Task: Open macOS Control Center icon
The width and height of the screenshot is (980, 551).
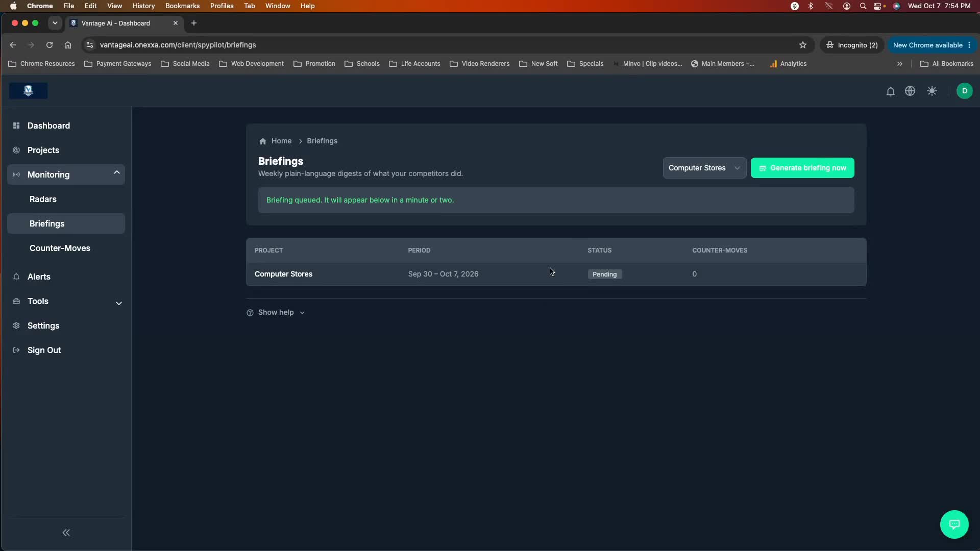Action: click(878, 6)
